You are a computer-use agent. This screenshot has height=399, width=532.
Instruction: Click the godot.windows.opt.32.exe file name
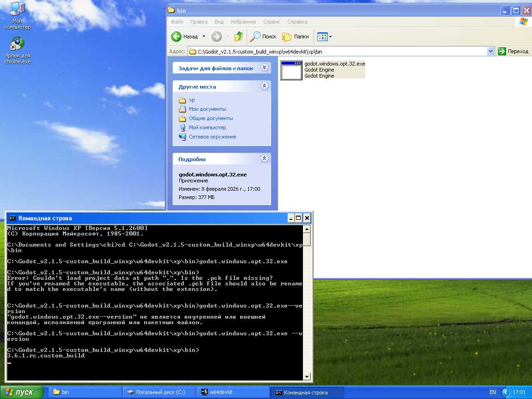[x=334, y=64]
